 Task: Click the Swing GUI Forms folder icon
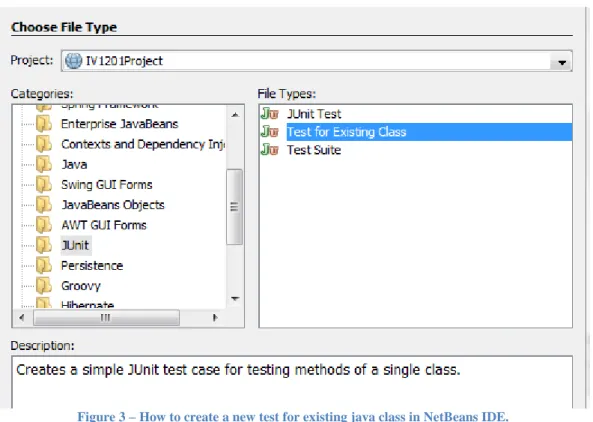(x=44, y=185)
